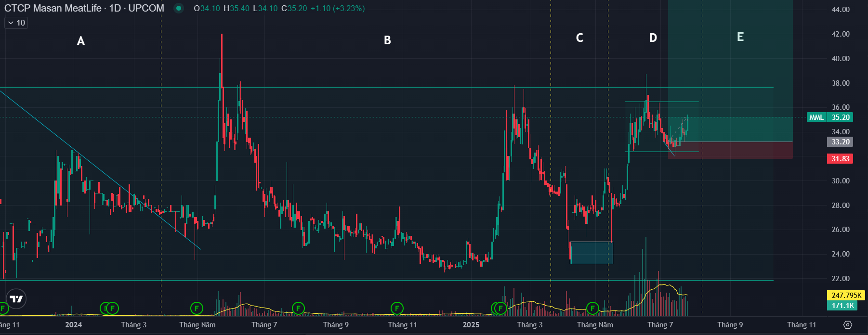Screen dimensions: 868x335
Task: Click the +1.10 (+3.23%) change value
Action: [338, 9]
